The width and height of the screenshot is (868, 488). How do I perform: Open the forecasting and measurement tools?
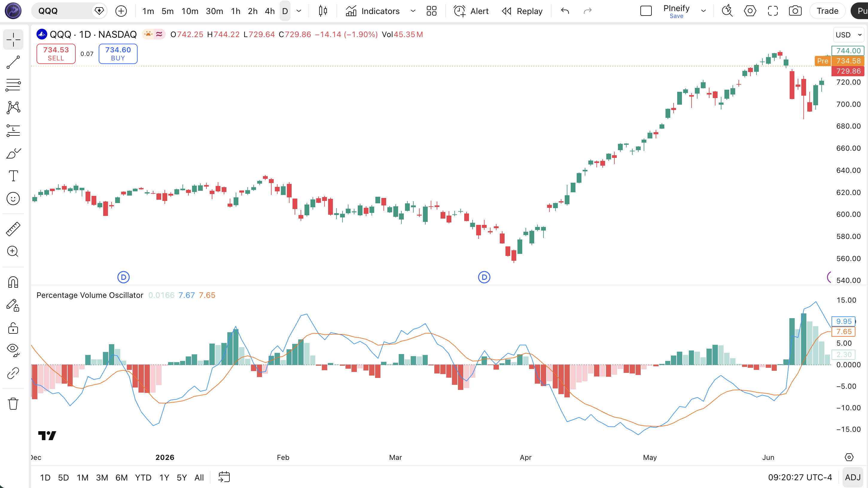click(x=13, y=130)
